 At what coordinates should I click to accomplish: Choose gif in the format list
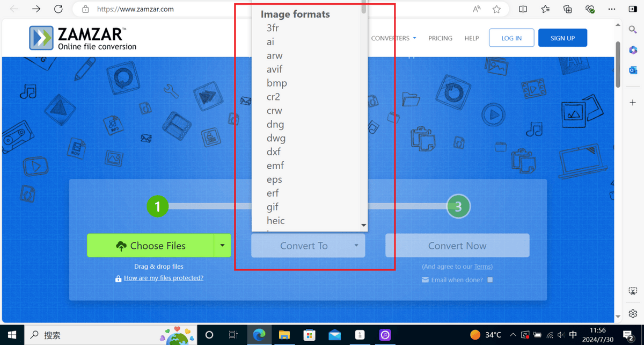point(273,207)
